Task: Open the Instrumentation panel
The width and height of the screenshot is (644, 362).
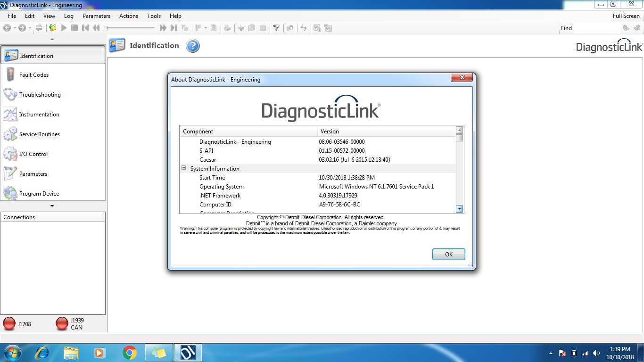Action: [52, 114]
